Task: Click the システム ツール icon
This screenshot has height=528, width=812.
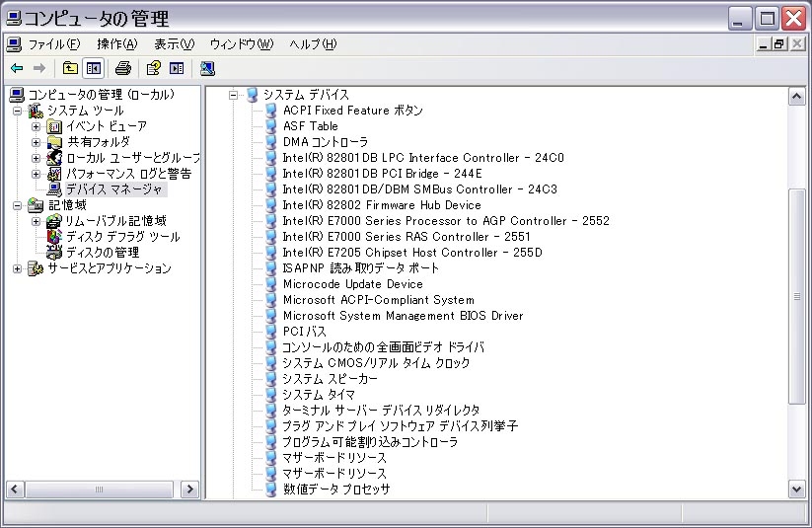Action: [x=36, y=111]
